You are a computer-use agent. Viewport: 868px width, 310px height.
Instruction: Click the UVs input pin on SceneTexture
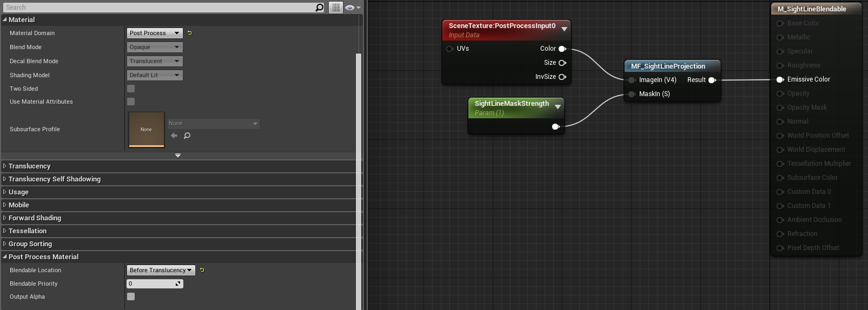[x=449, y=49]
